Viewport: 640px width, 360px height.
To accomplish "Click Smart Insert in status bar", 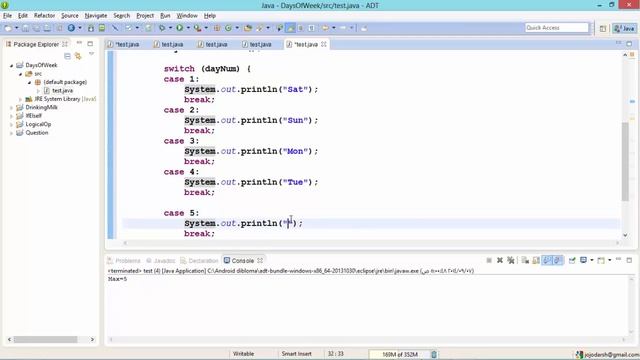I will (x=296, y=354).
